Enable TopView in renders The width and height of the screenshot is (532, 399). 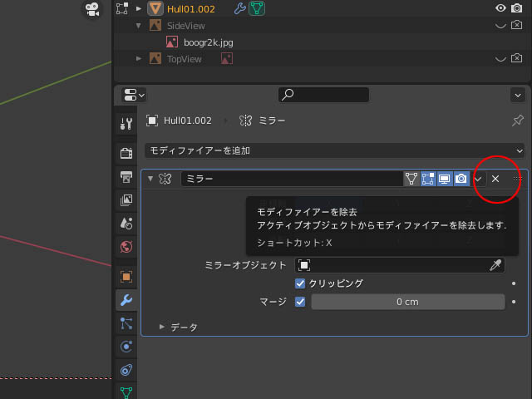[517, 58]
